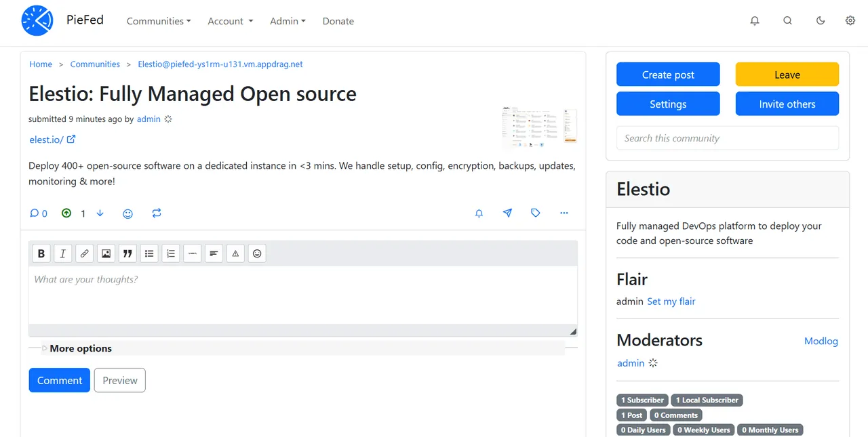The height and width of the screenshot is (437, 868).
Task: Upvote the Elestio post
Action: pos(66,213)
